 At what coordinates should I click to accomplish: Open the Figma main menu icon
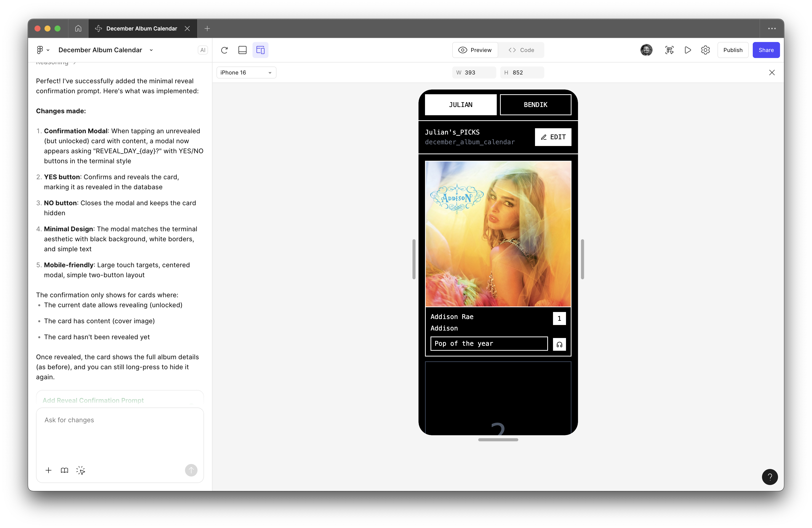click(x=43, y=50)
